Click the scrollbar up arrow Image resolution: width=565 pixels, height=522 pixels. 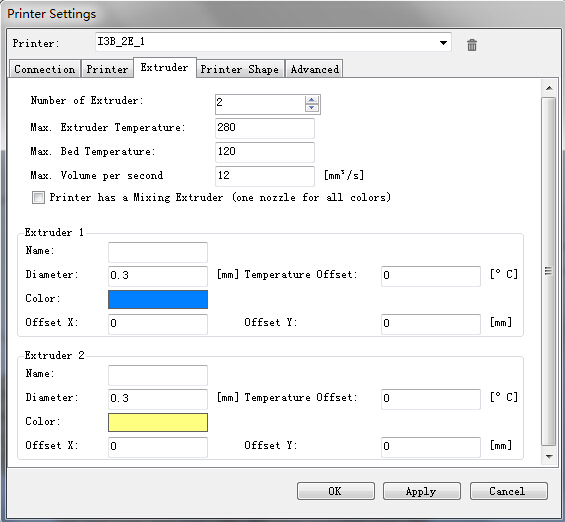coord(549,88)
